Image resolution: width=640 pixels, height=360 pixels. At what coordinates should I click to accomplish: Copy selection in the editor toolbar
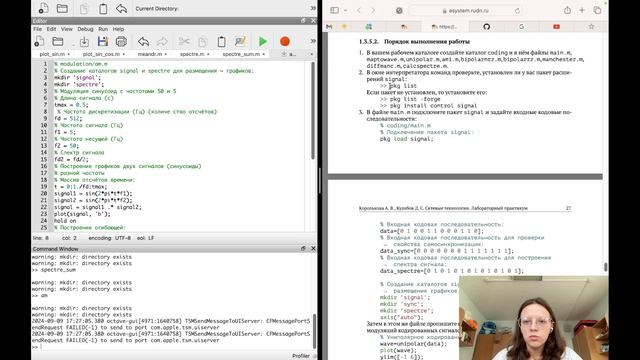202,41
